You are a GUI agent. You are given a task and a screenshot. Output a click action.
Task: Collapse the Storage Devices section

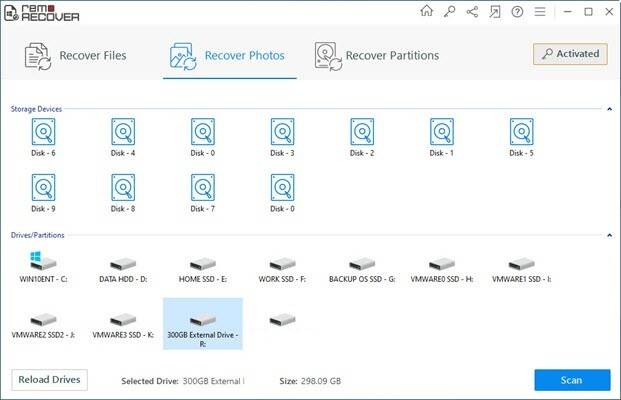click(610, 107)
